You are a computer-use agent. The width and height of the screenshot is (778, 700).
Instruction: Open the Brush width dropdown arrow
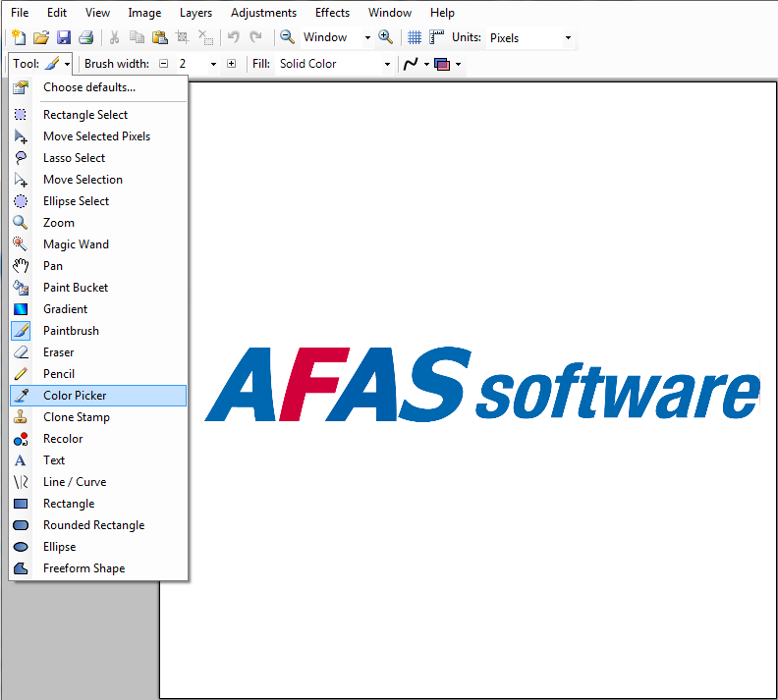tap(213, 64)
